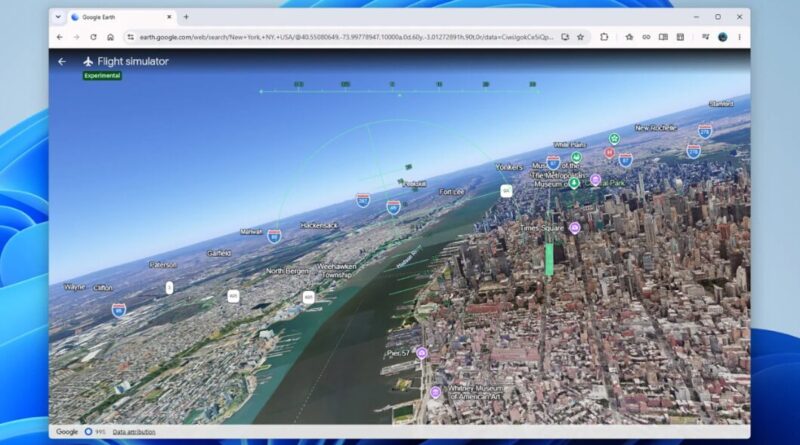Screen dimensions: 800x445
Task: Click the Pier 57 purple pin
Action: [x=421, y=353]
